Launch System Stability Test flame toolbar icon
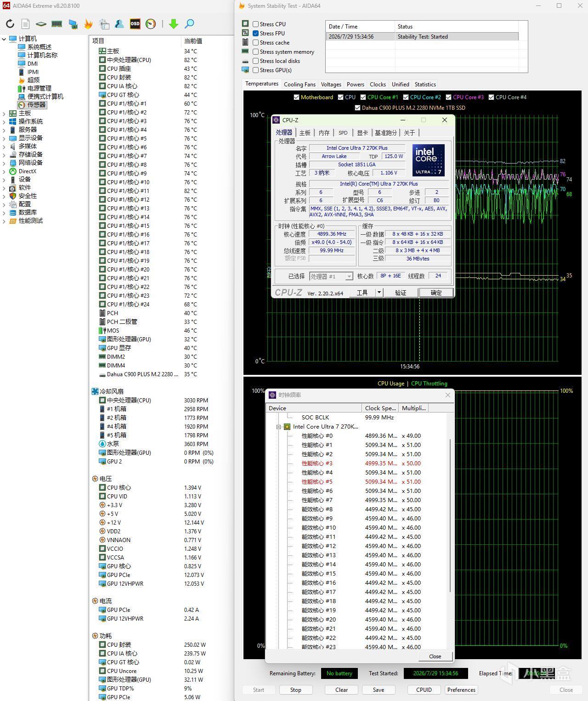The width and height of the screenshot is (588, 701). pyautogui.click(x=88, y=24)
